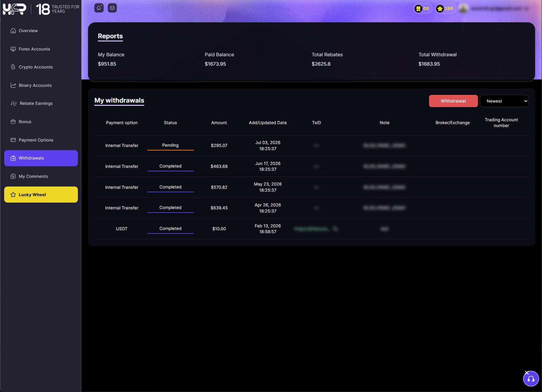Click the Reports heading
Image resolution: width=542 pixels, height=392 pixels.
coord(110,36)
